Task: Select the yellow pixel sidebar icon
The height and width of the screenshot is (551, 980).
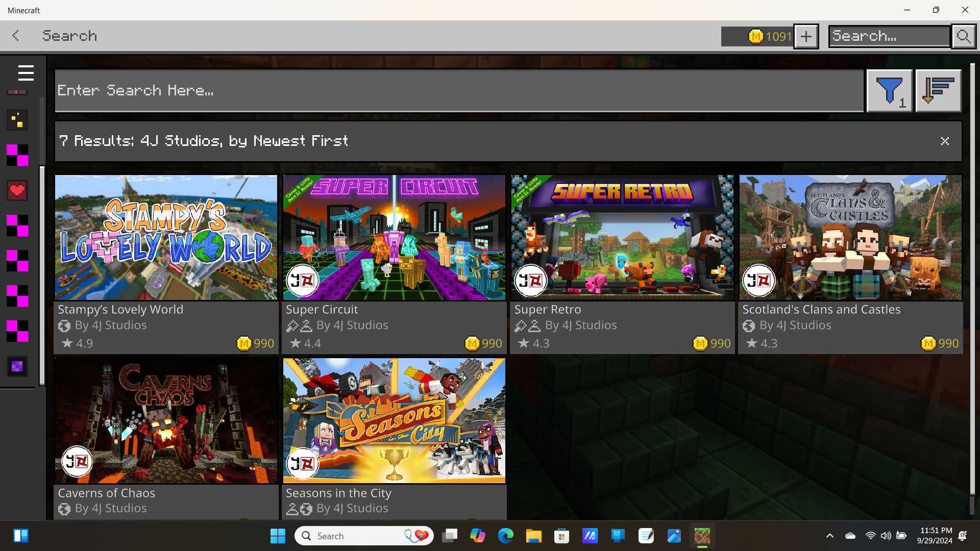Action: pyautogui.click(x=17, y=120)
